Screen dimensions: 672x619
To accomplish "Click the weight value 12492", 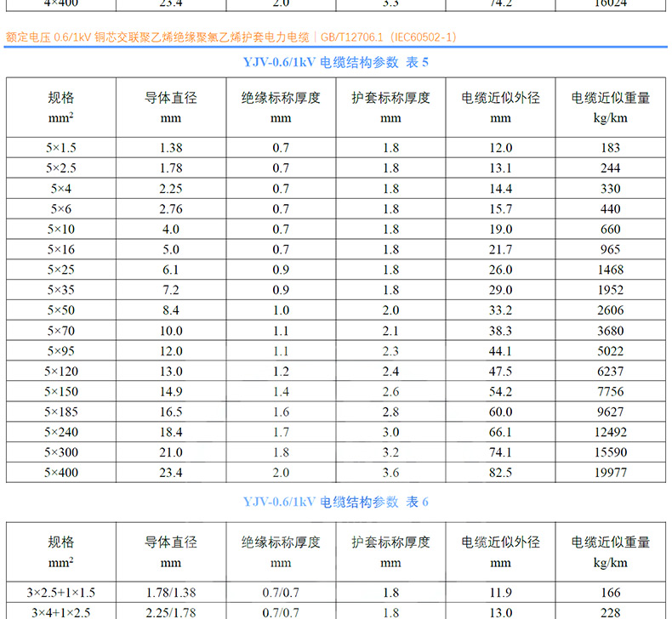I will 611,432.
